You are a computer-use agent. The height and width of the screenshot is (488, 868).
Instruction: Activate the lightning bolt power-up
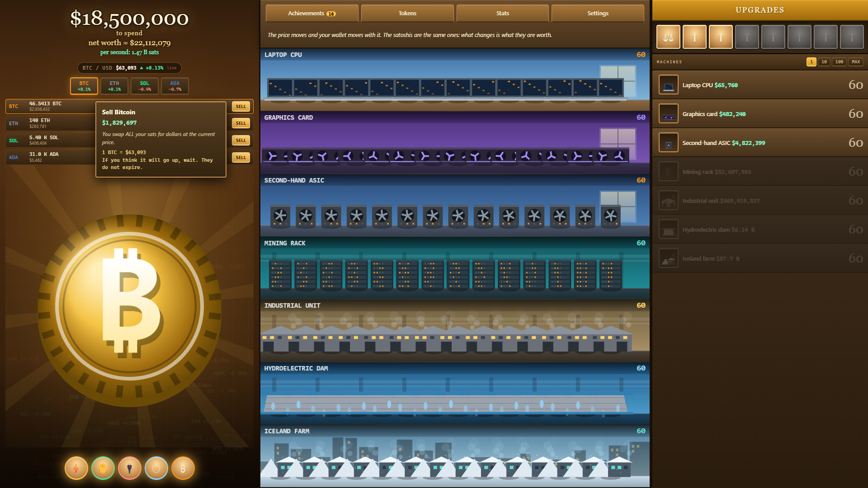point(76,468)
